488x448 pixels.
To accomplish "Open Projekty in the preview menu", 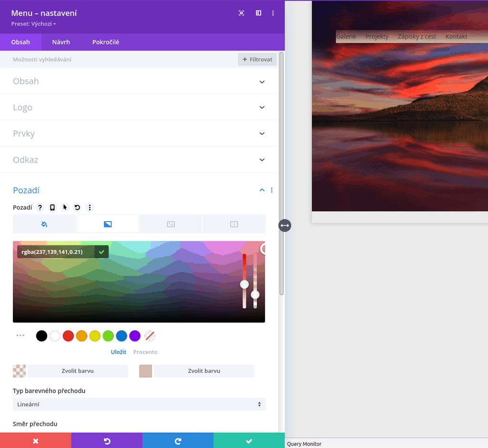I will tap(377, 36).
